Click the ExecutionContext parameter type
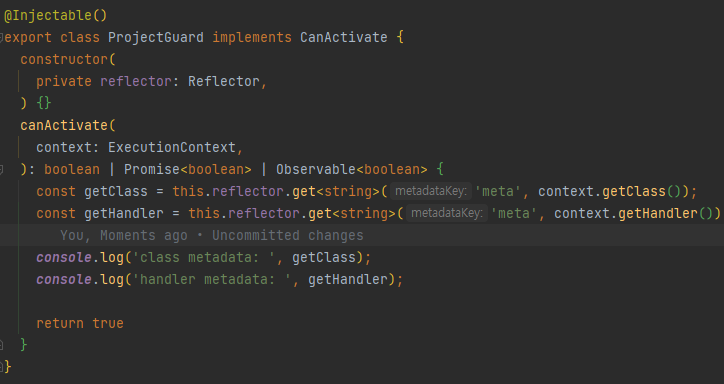 click(x=172, y=147)
